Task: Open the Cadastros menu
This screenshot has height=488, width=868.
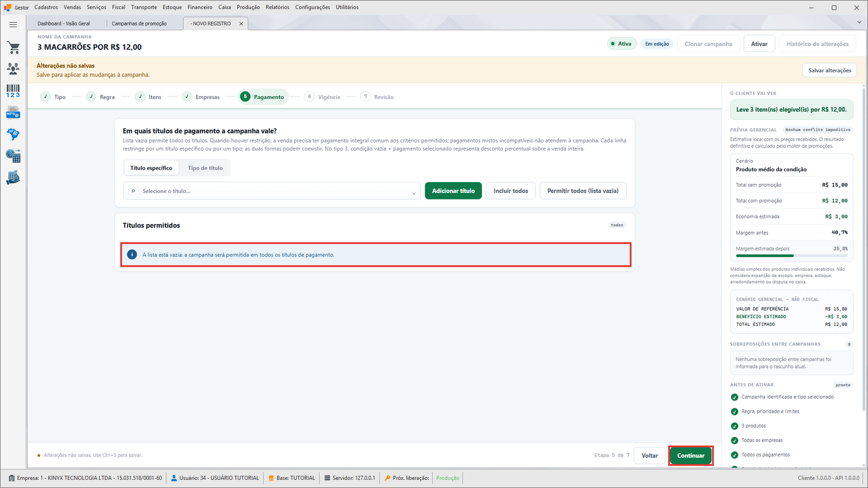Action: (46, 7)
